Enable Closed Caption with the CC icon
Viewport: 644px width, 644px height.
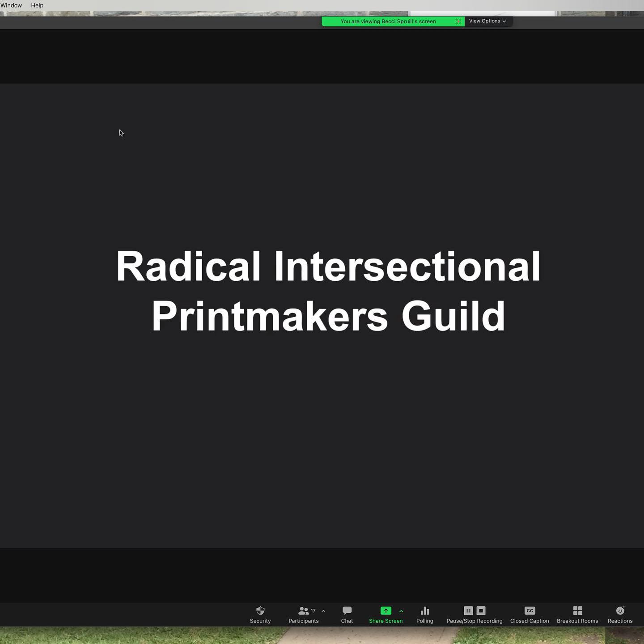[530, 611]
